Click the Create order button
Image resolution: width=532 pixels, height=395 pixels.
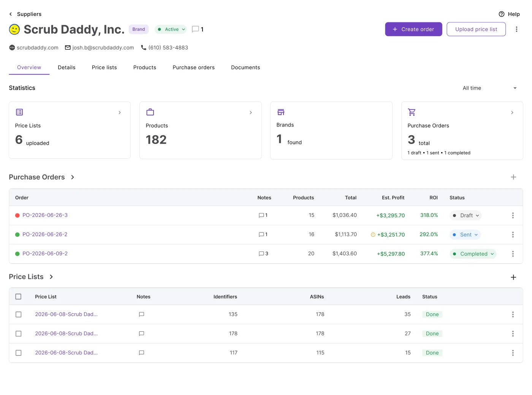click(413, 29)
